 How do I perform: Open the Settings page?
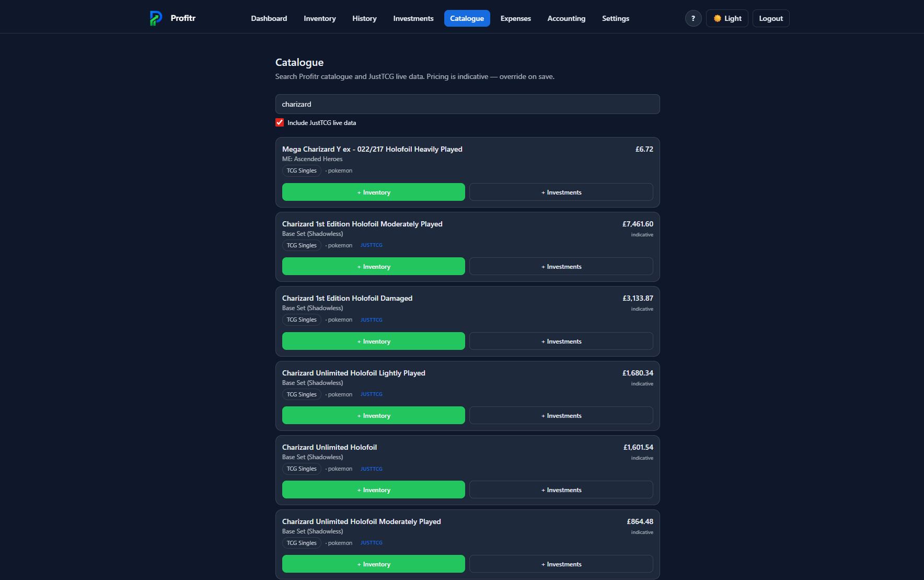616,18
